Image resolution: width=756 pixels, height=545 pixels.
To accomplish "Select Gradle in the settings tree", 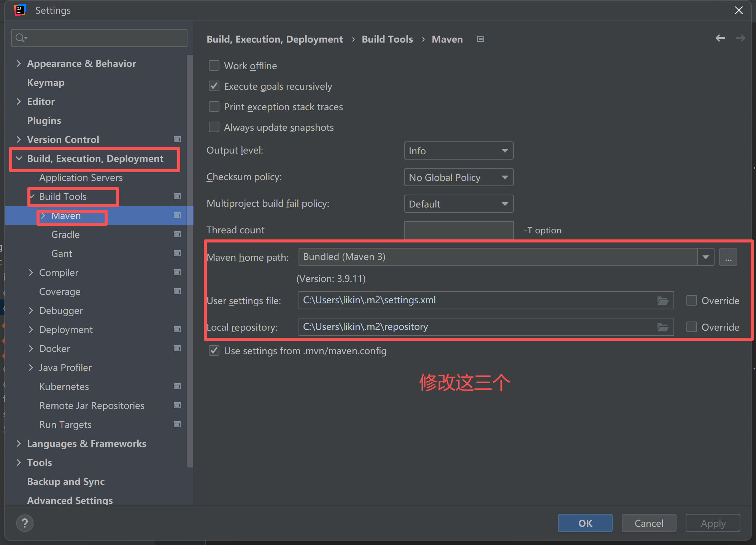I will pos(65,234).
